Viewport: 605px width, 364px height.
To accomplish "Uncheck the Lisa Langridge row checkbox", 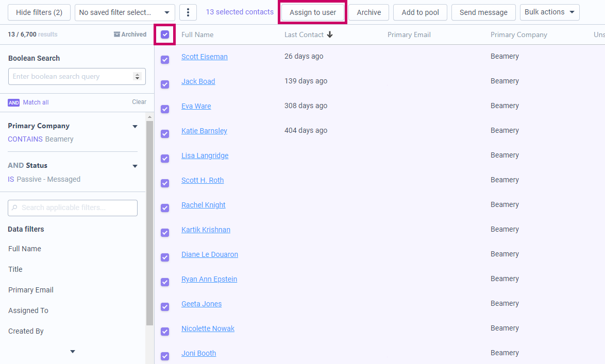I will (165, 159).
